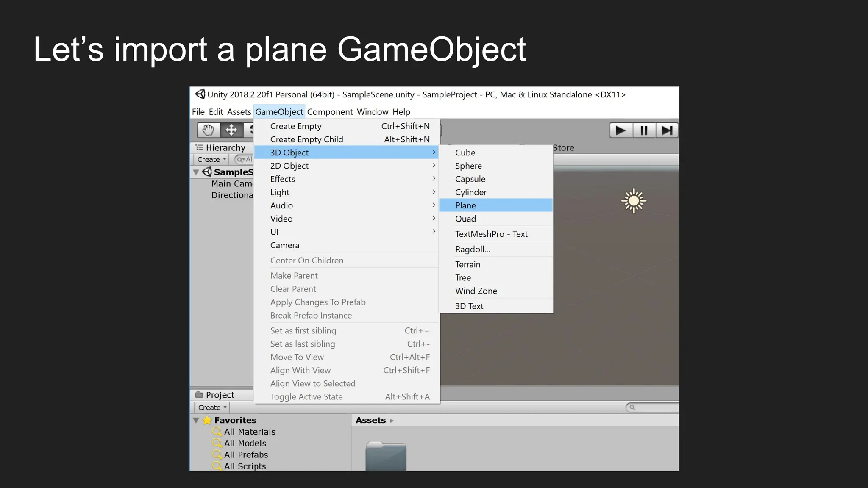
Task: Open the Assets menu
Action: 239,112
